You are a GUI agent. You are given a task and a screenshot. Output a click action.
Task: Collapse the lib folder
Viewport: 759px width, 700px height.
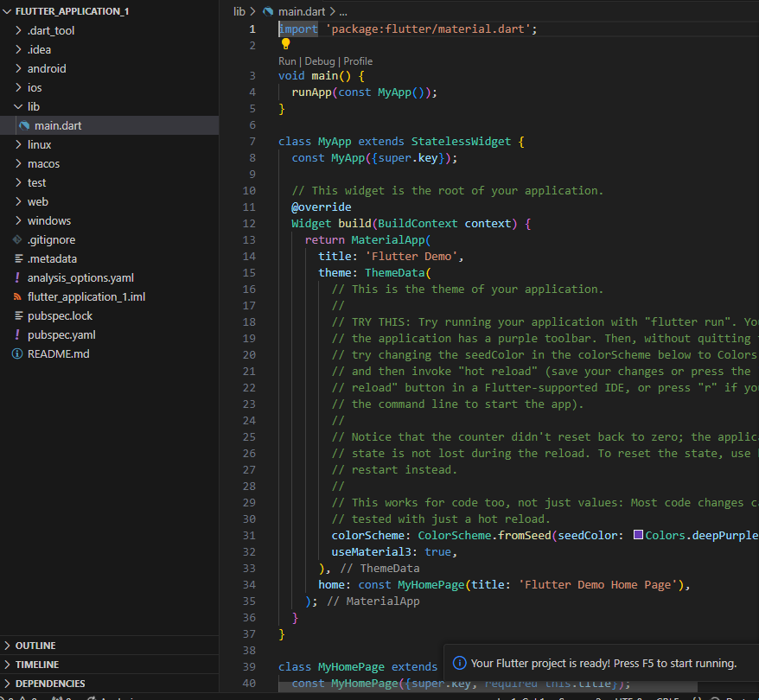tap(18, 106)
